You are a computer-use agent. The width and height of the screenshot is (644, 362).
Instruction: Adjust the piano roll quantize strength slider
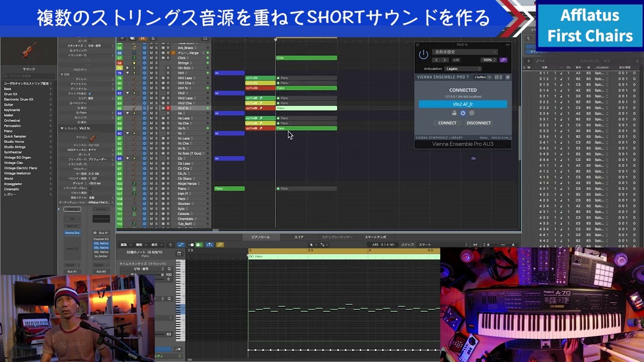click(x=162, y=275)
